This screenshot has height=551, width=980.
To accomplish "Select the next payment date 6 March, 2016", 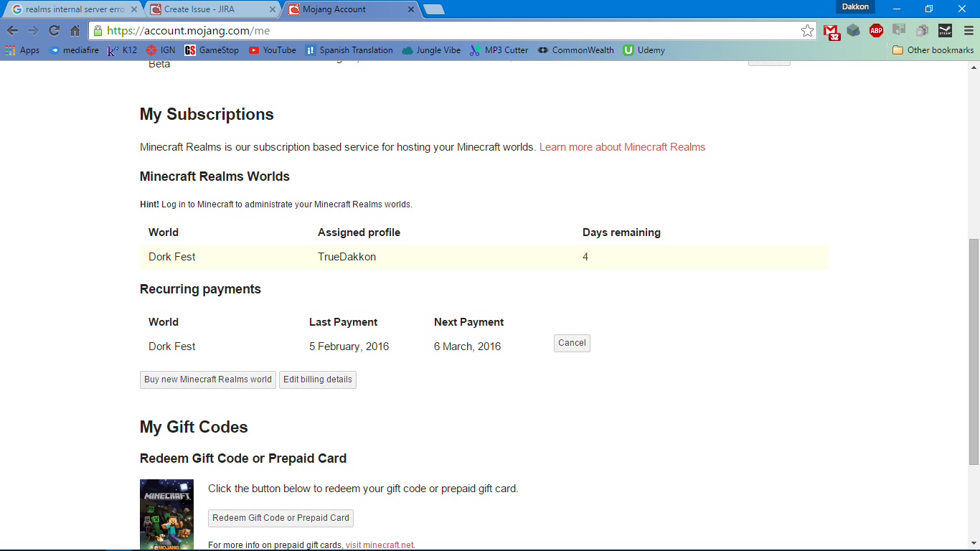I will 468,347.
